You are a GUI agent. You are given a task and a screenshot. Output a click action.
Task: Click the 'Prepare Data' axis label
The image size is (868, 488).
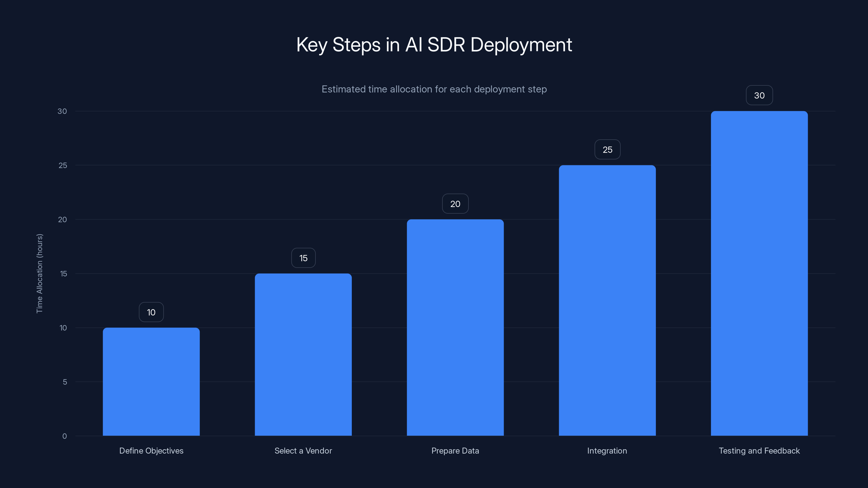click(455, 451)
